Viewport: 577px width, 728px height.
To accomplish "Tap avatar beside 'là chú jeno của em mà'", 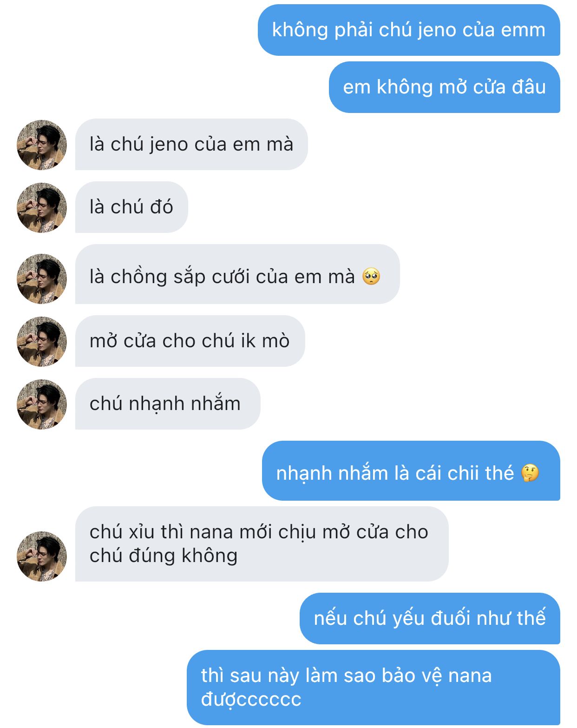I will (42, 145).
